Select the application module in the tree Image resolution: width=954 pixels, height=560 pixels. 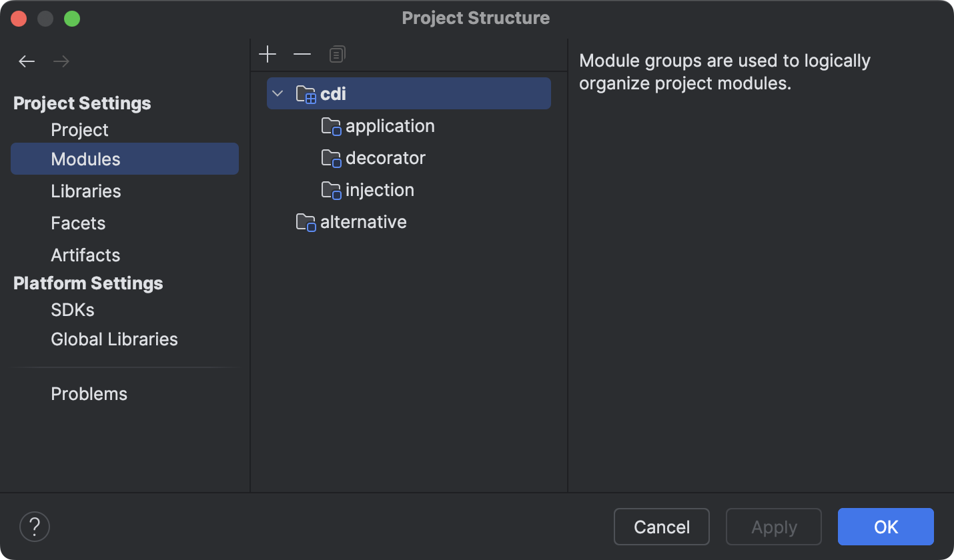tap(390, 126)
